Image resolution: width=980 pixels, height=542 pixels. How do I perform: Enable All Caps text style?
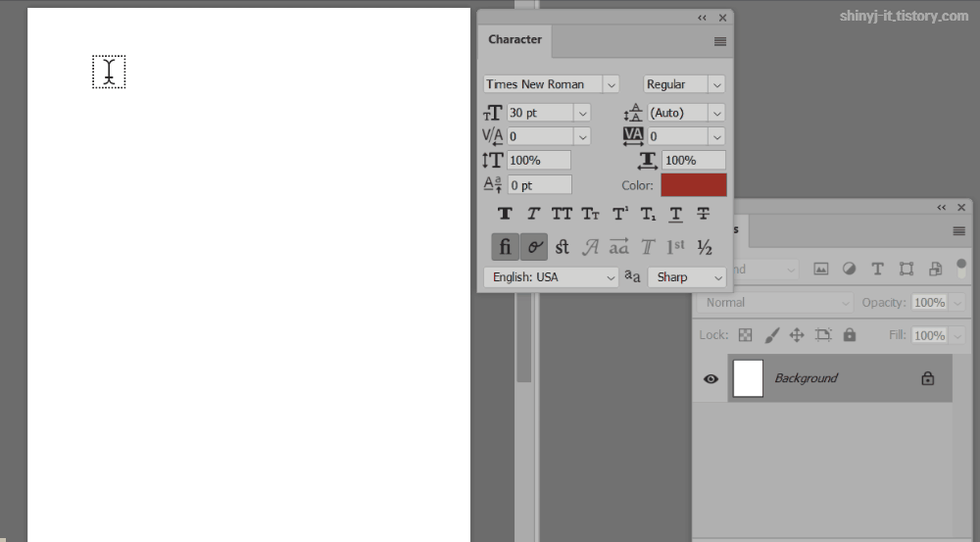pos(562,214)
